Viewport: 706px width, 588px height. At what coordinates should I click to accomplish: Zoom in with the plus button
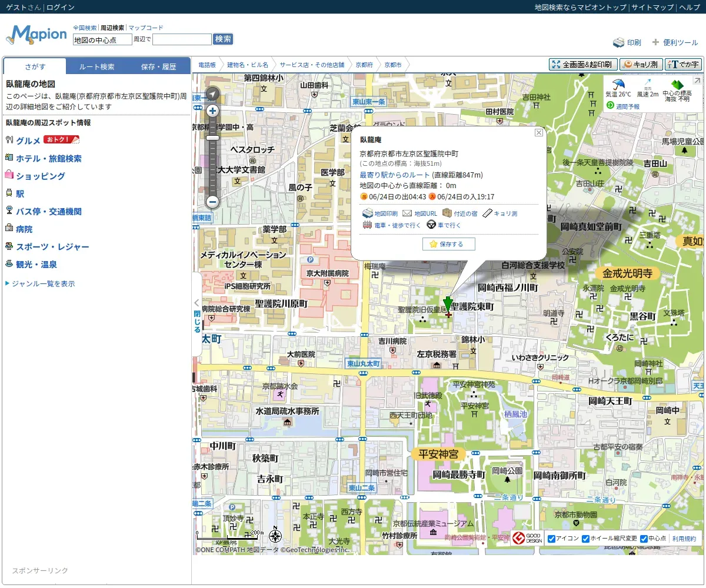(x=213, y=111)
